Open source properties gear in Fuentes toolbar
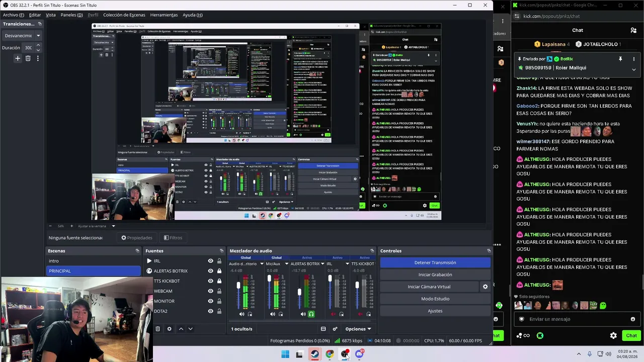 pos(169,329)
